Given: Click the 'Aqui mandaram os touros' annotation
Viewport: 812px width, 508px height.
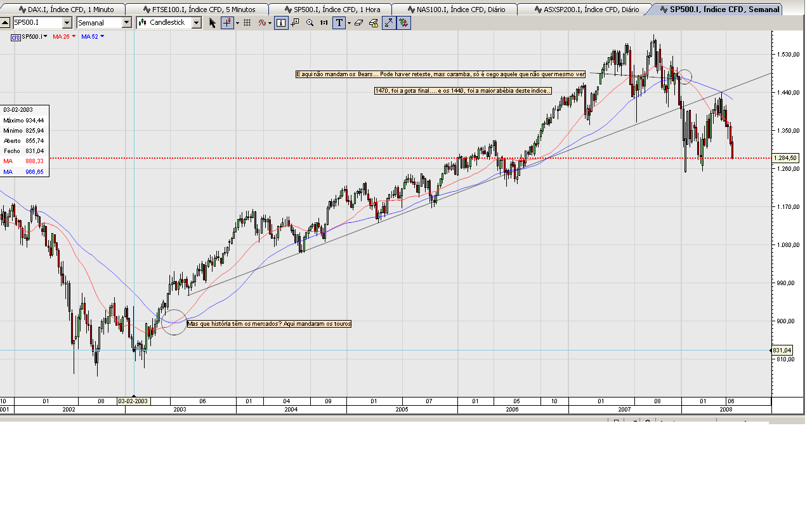Looking at the screenshot, I should [x=270, y=324].
